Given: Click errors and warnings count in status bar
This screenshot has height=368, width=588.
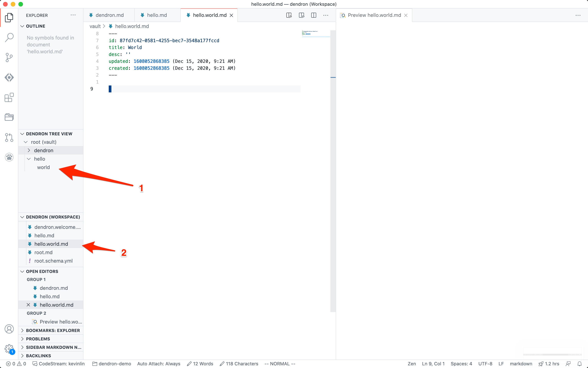Looking at the screenshot, I should [x=16, y=364].
